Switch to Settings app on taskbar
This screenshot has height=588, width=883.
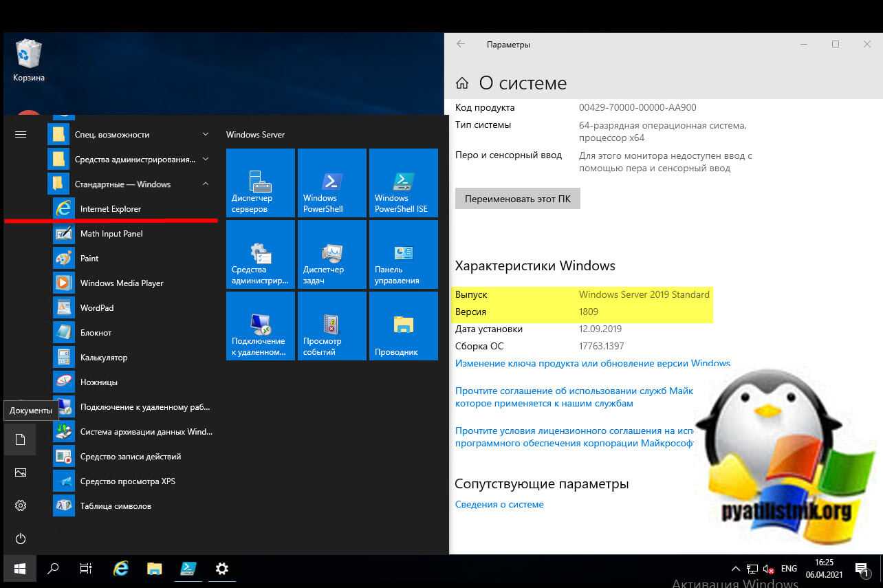(221, 569)
